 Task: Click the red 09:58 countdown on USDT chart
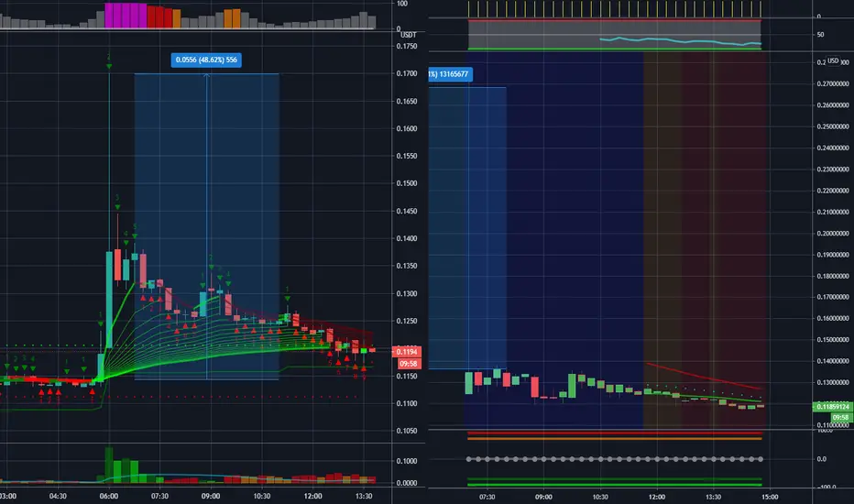(409, 364)
